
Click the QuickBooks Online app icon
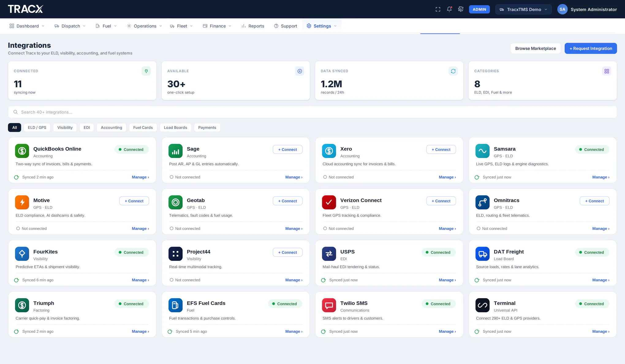[x=22, y=151]
